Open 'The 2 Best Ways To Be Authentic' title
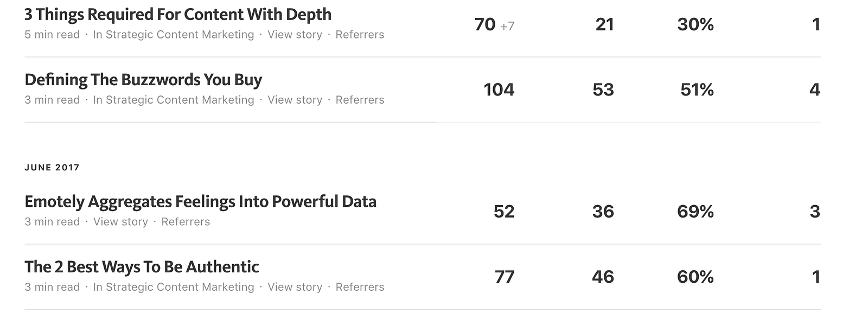Screen dimensions: 868x325 click(142, 267)
